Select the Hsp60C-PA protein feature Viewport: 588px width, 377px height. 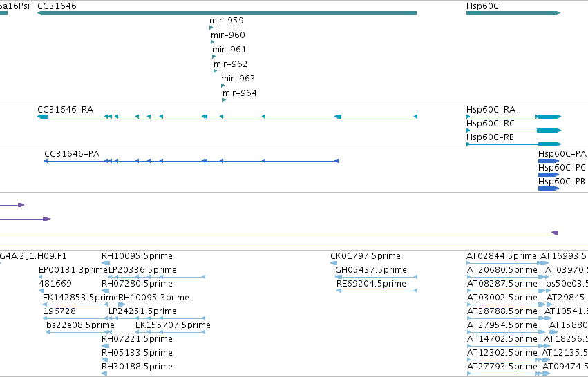point(549,161)
